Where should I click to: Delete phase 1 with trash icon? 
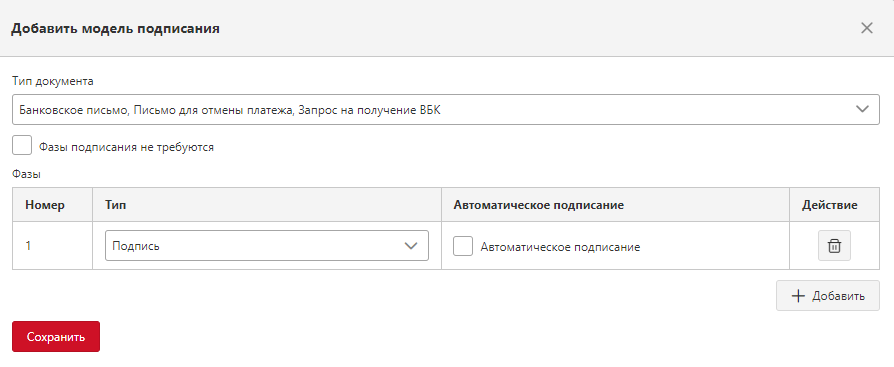834,246
